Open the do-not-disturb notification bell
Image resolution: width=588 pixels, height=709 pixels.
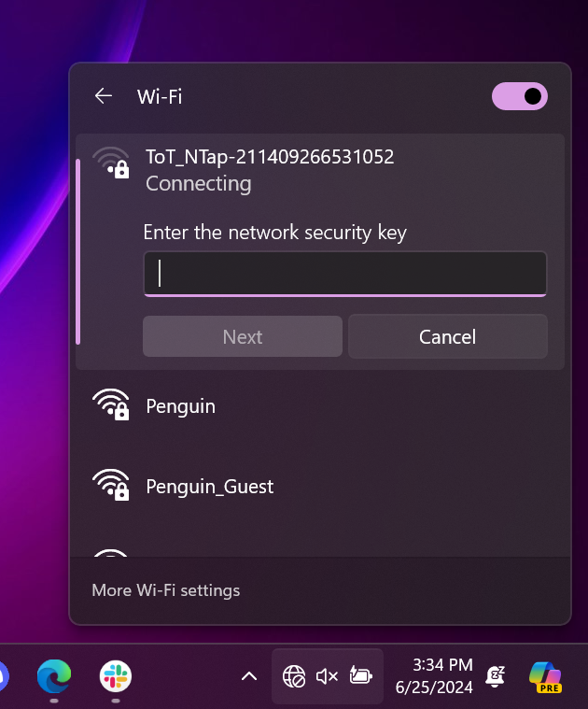[x=495, y=676]
